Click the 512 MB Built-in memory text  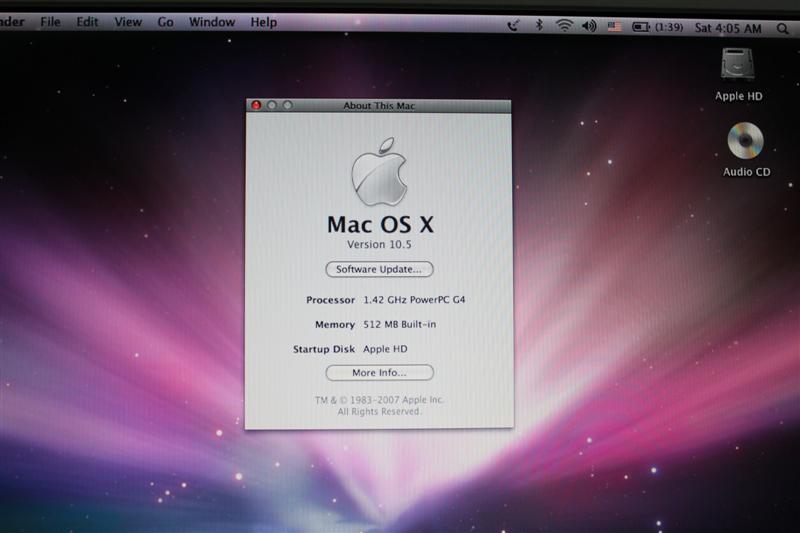click(x=399, y=324)
